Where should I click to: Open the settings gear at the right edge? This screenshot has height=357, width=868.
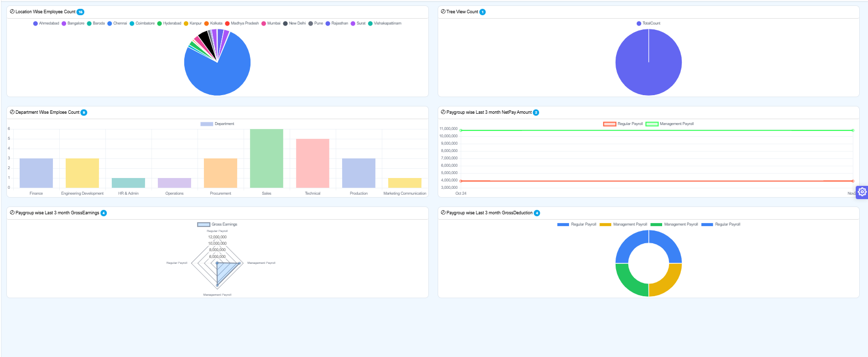[862, 192]
